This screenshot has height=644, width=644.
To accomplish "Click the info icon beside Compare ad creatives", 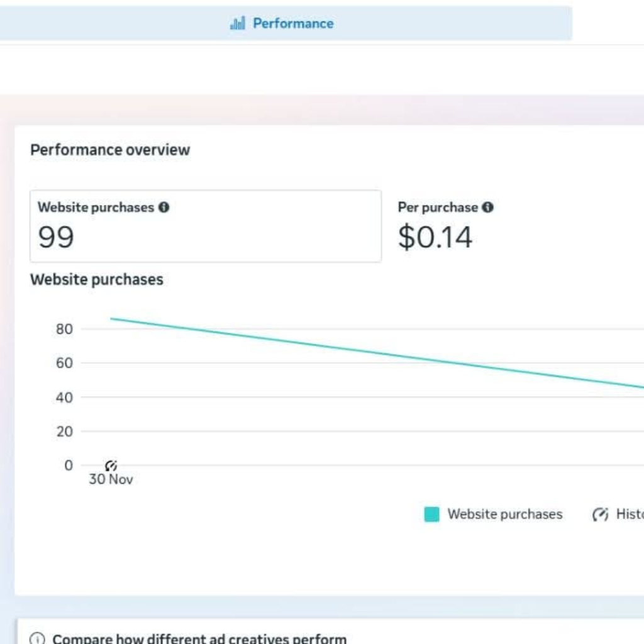I will (x=37, y=638).
